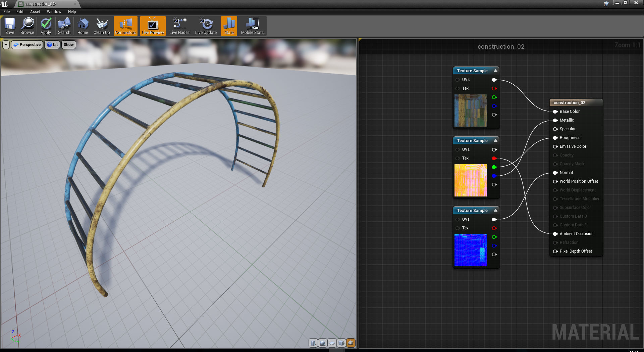Screen dimensions: 644x352
Task: Open the Window menu
Action: coord(54,11)
